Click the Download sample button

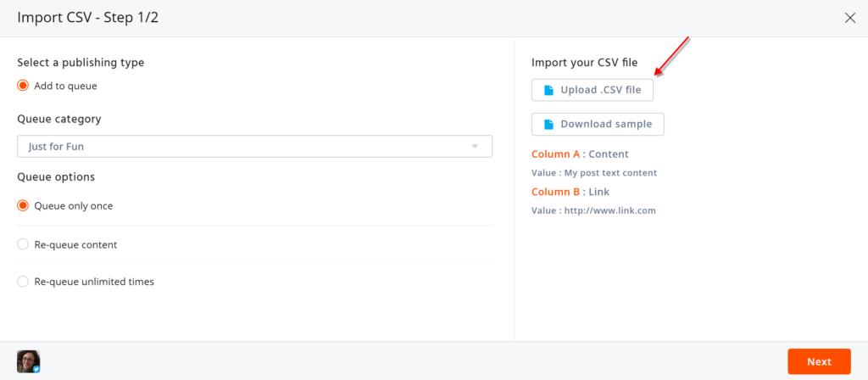click(598, 124)
